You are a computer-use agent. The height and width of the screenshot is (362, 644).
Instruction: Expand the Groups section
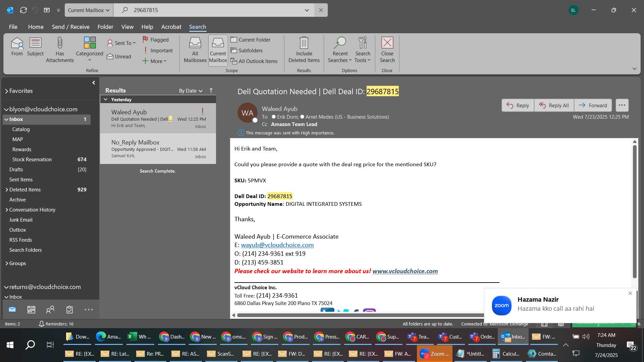pyautogui.click(x=6, y=263)
